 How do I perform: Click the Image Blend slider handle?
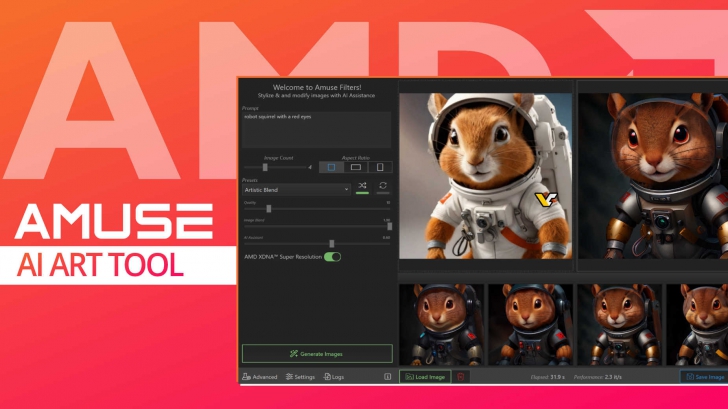click(390, 226)
